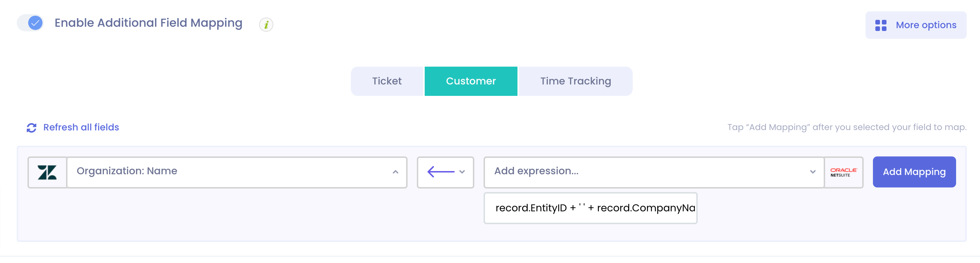Viewport: 980px width, 263px height.
Task: Click the Refresh all fields link
Action: (81, 127)
